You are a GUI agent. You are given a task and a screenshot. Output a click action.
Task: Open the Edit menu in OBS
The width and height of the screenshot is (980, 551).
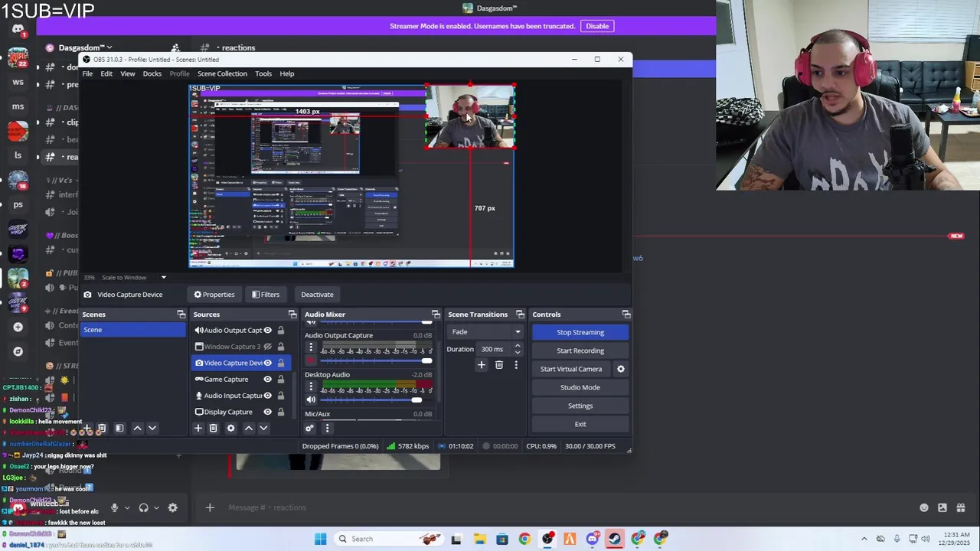pos(106,73)
